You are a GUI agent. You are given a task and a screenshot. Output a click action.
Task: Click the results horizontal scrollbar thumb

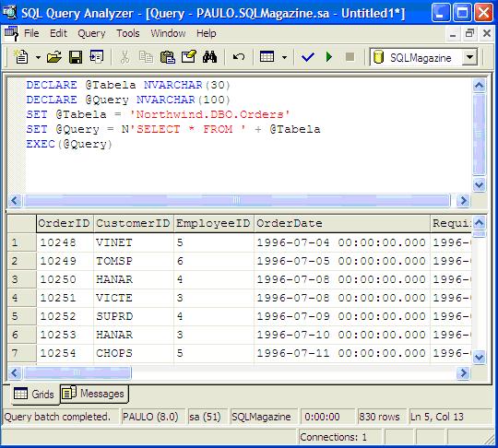[x=77, y=372]
